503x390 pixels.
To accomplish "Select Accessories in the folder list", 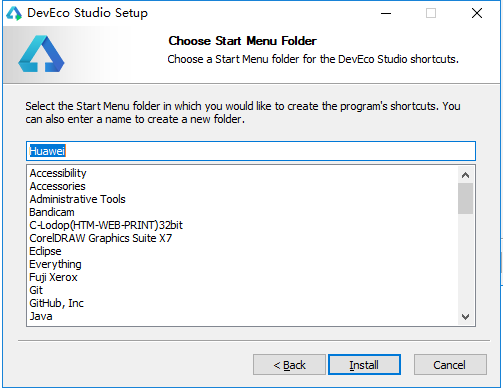I will [58, 186].
